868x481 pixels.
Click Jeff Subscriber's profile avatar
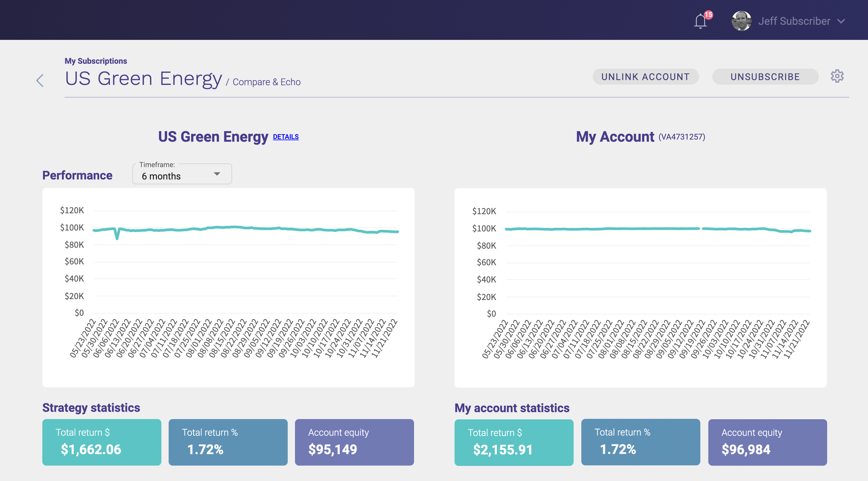[x=741, y=21]
